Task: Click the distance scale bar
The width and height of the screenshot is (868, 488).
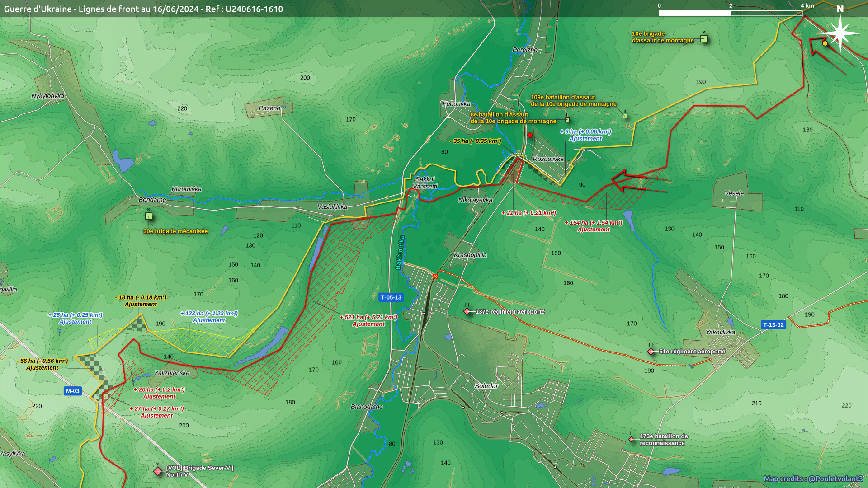Action: click(x=730, y=13)
